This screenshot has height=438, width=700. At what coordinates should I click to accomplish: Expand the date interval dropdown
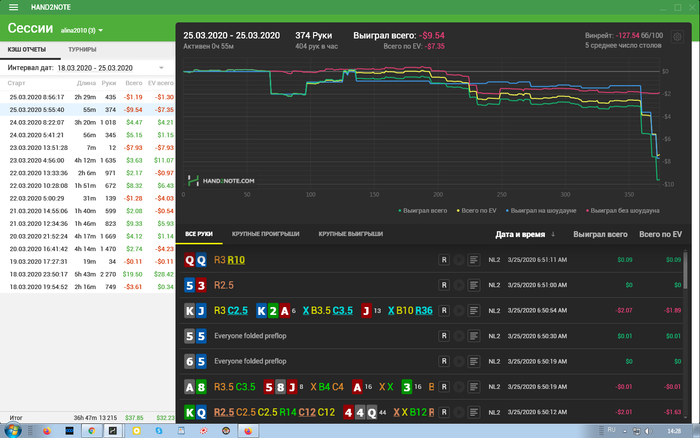click(x=161, y=68)
